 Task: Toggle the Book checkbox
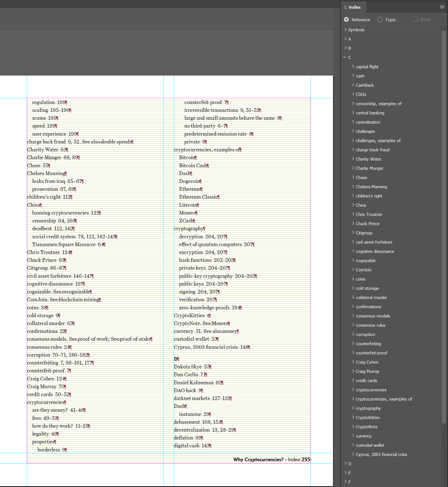415,19
